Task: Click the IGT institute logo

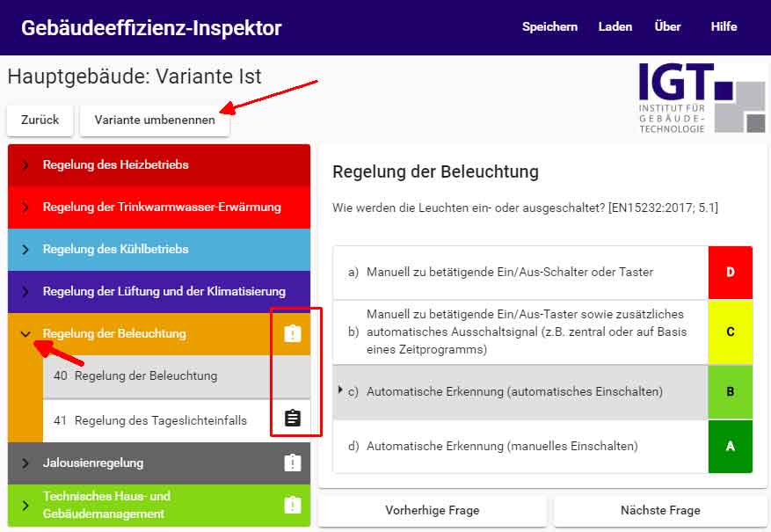Action: tap(702, 98)
